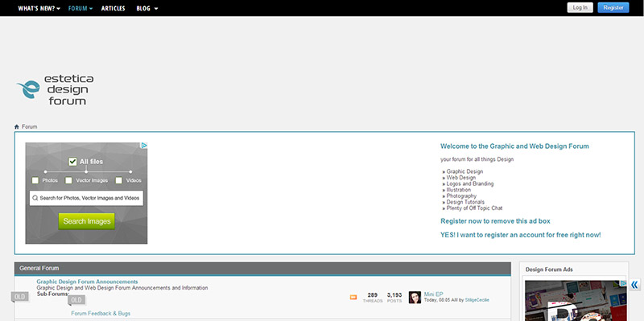Image resolution: width=644 pixels, height=321 pixels.
Task: Click the green Search Images button
Action: click(x=87, y=221)
